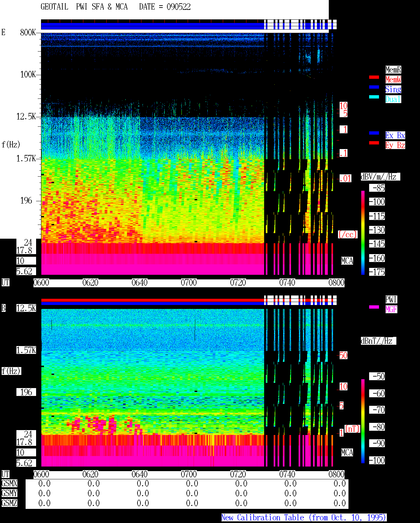This screenshot has width=420, height=523.
Task: Click the MCA label beside E panel
Action: coord(347,261)
